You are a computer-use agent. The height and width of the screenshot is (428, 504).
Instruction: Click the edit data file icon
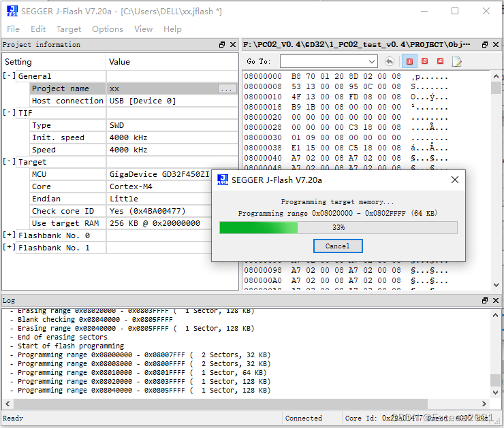[x=456, y=61]
